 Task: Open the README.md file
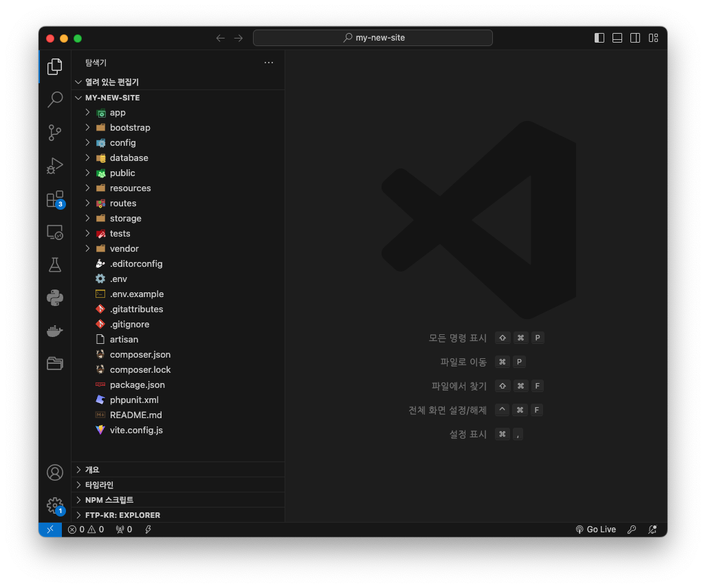tap(179, 415)
